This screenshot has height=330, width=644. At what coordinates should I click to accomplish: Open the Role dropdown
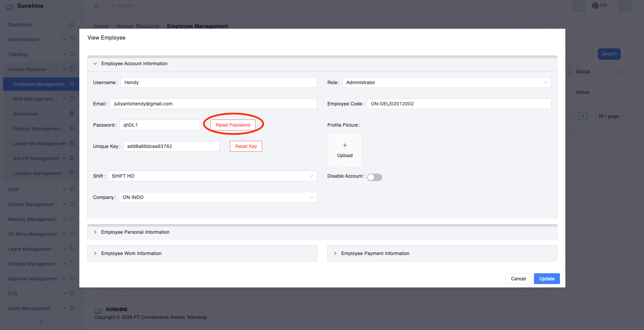coord(446,82)
